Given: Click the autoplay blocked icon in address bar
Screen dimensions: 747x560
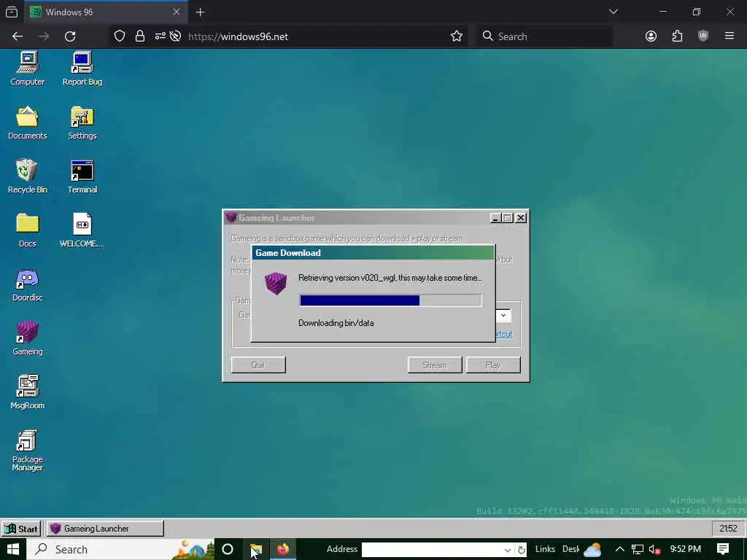Looking at the screenshot, I should (175, 36).
